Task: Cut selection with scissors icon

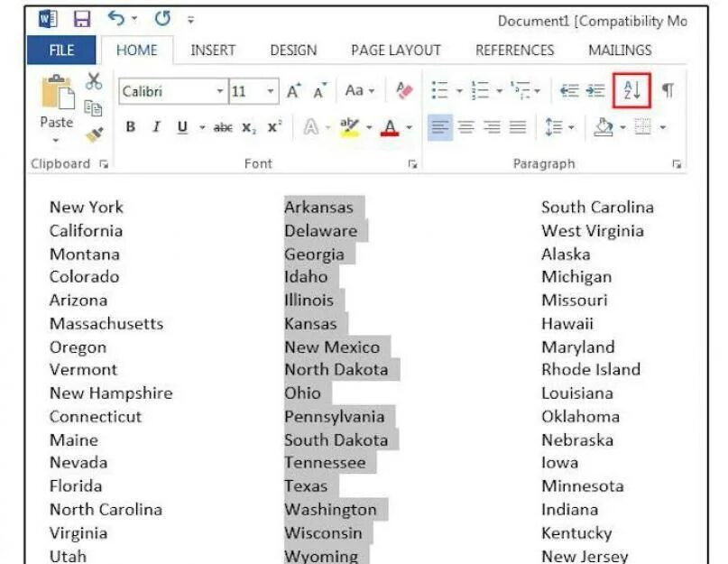Action: tap(94, 81)
